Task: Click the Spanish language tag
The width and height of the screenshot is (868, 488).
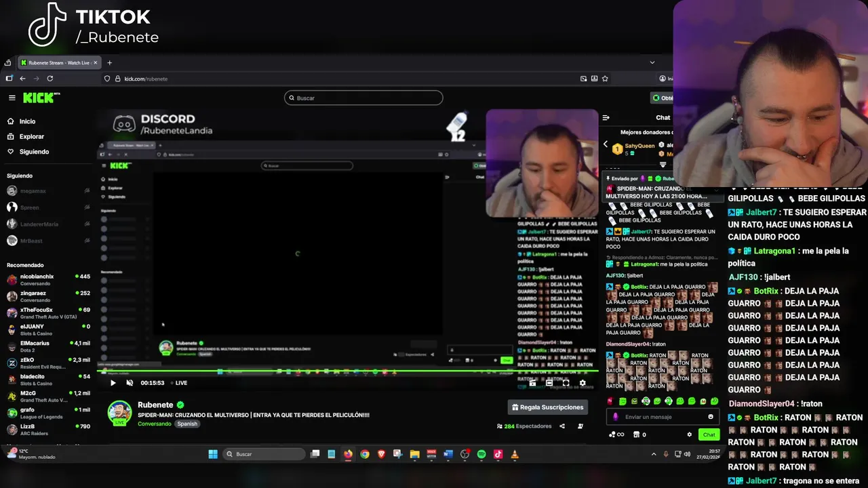Action: tap(187, 424)
